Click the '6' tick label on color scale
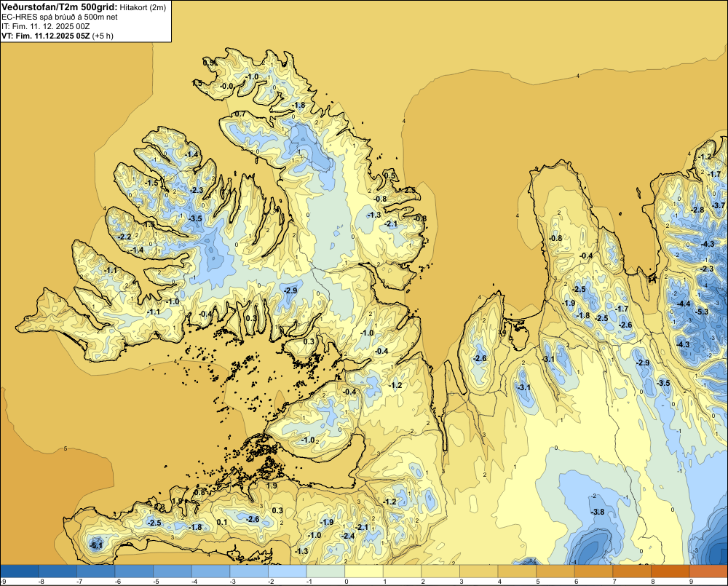 576,582
